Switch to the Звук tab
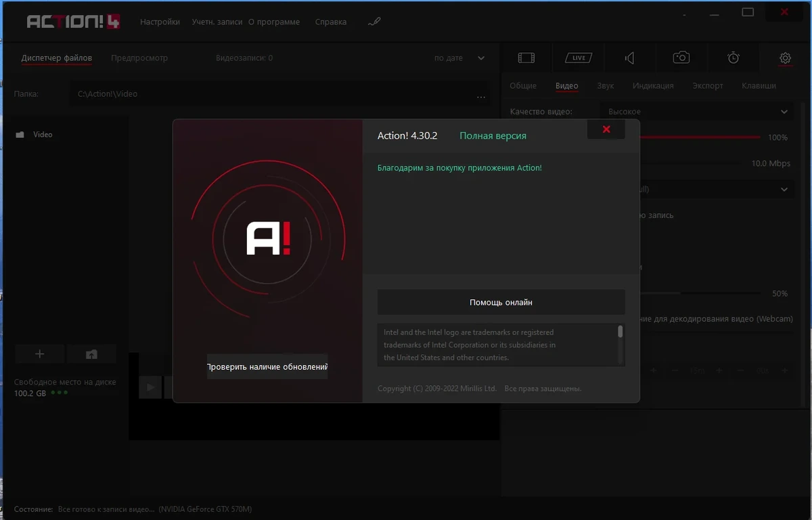 tap(606, 86)
